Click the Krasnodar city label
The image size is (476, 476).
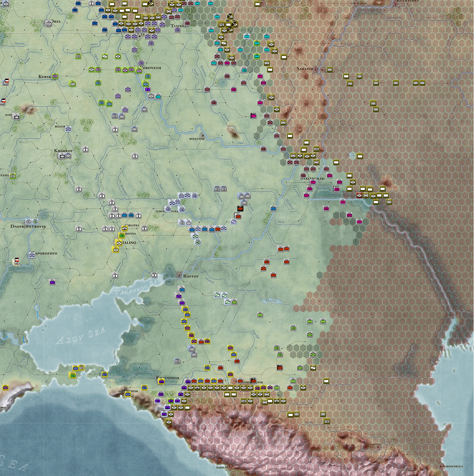coord(168,378)
